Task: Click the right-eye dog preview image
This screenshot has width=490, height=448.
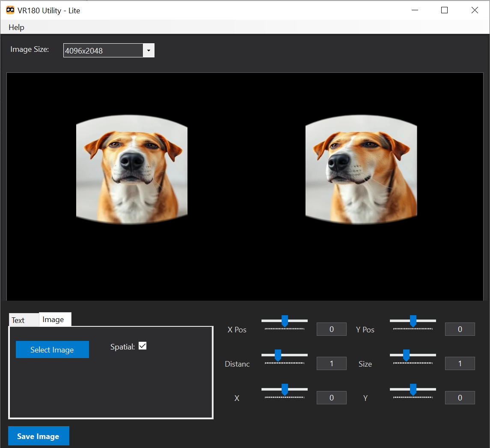Action: [x=361, y=169]
